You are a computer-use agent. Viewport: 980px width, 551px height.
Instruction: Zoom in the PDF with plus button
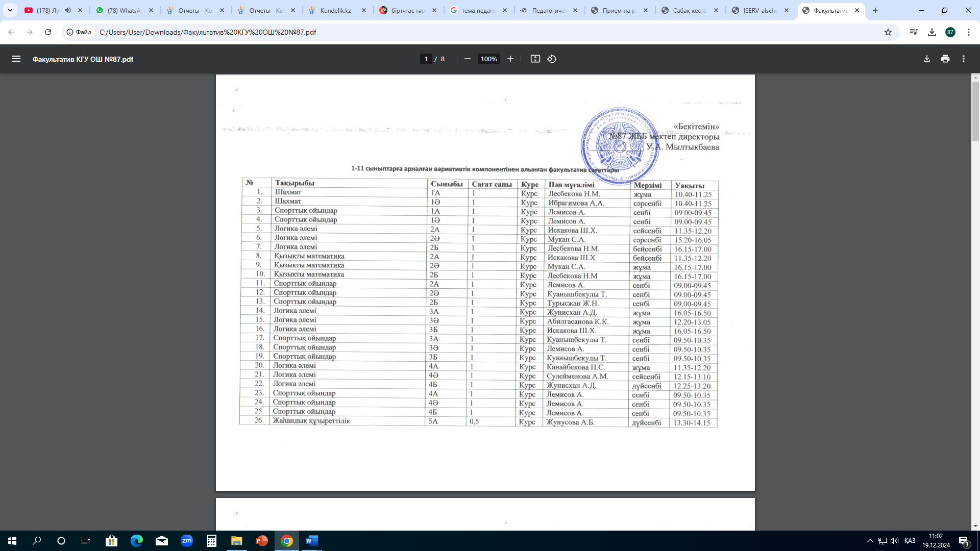510,59
